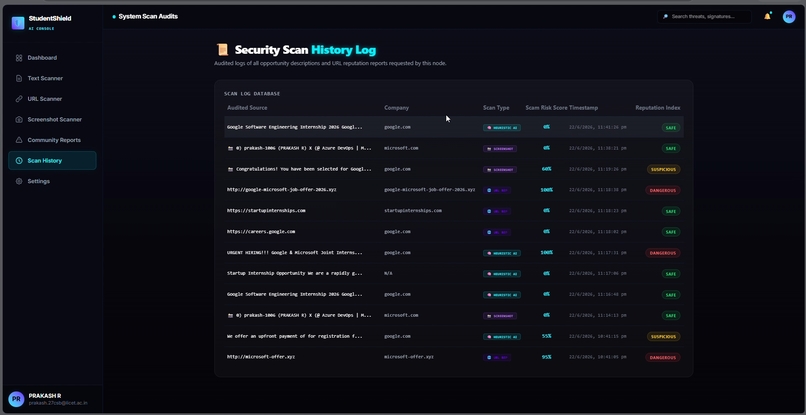
Task: Click the Scan Type column header
Action: tap(496, 108)
